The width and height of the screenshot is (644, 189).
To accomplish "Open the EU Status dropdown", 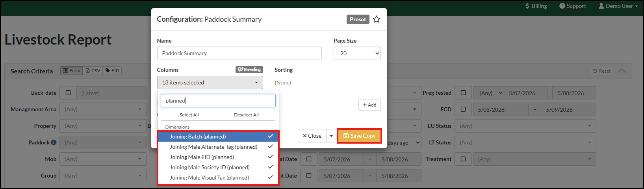I will [x=525, y=126].
